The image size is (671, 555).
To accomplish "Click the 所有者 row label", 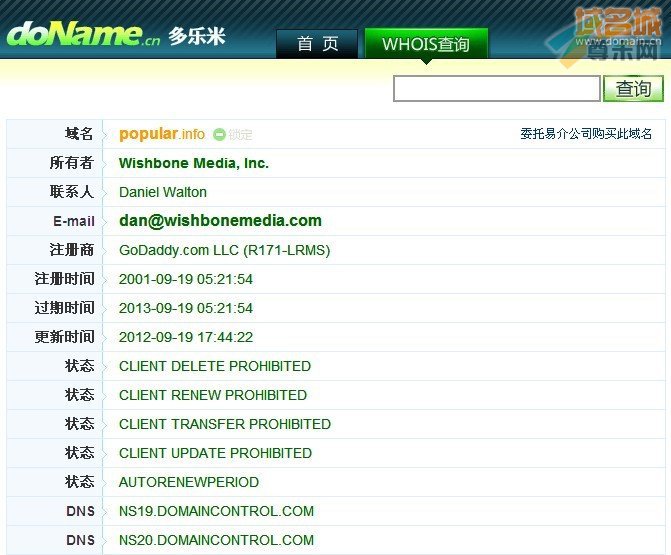I will click(x=71, y=163).
